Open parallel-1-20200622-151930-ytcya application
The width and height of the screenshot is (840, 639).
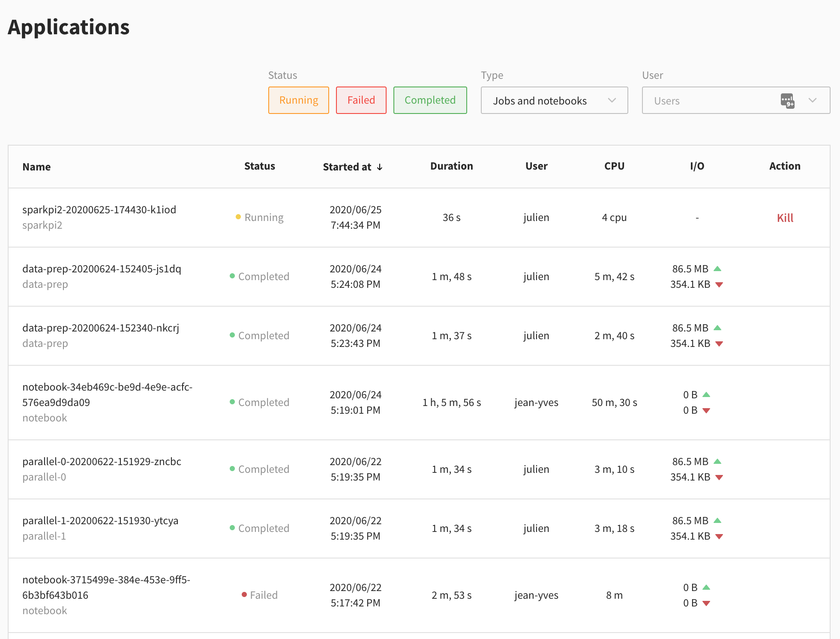pos(100,520)
